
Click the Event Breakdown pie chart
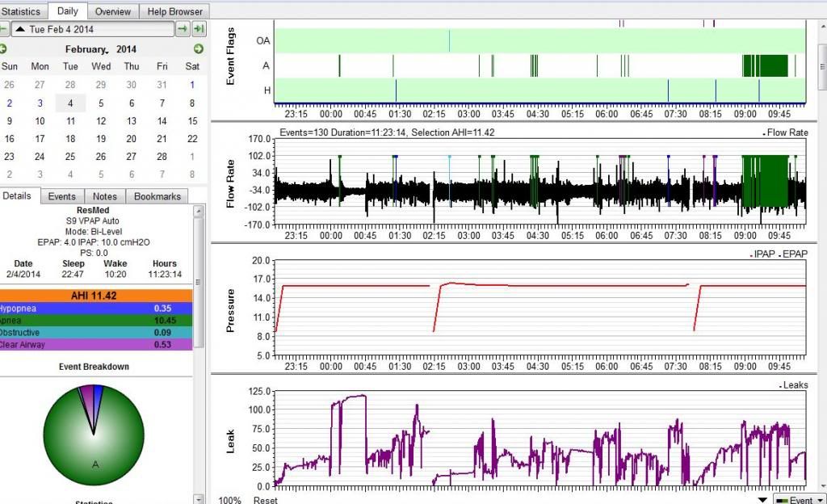point(94,434)
